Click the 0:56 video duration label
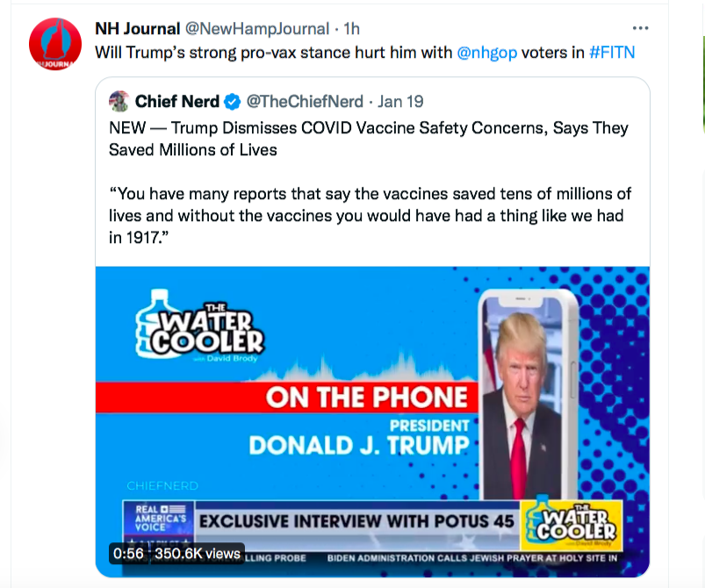Screen dimensions: 705x588 click(127, 554)
